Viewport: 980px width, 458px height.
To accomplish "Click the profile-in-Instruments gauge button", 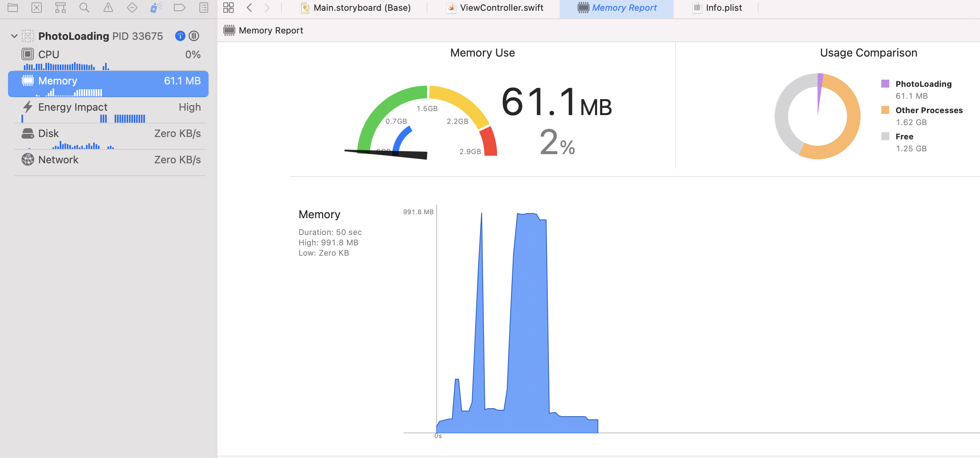I will tap(194, 36).
